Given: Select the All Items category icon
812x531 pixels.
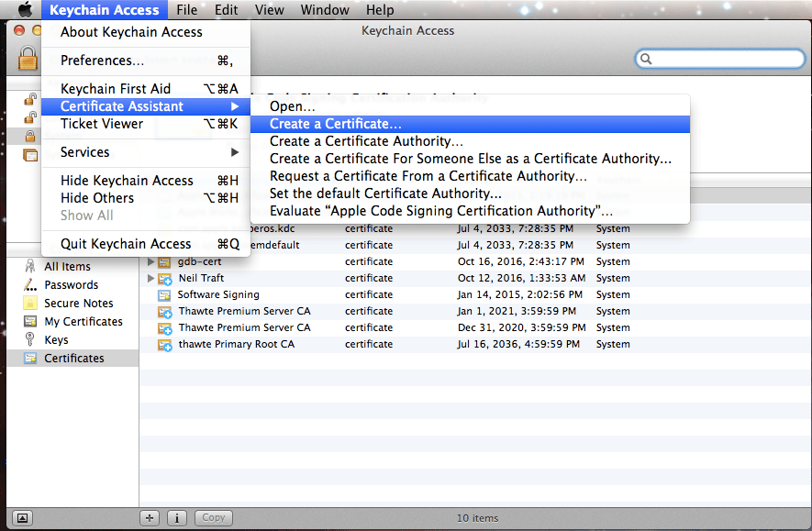Looking at the screenshot, I should 30,267.
